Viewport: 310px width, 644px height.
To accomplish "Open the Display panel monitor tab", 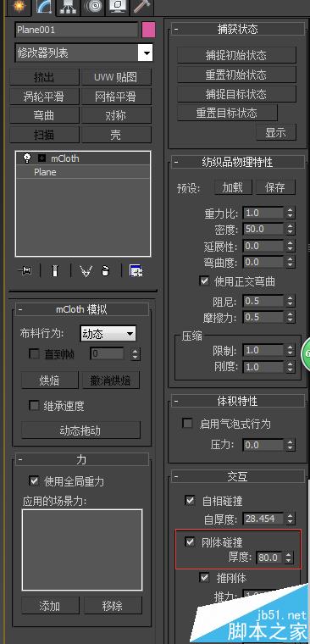I will point(118,7).
